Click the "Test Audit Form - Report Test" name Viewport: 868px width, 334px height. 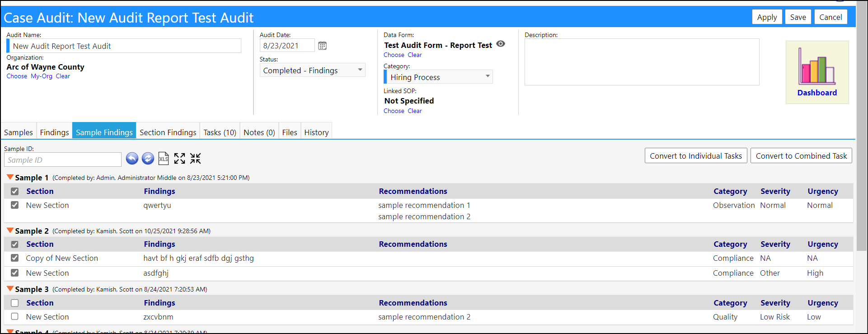tap(438, 45)
